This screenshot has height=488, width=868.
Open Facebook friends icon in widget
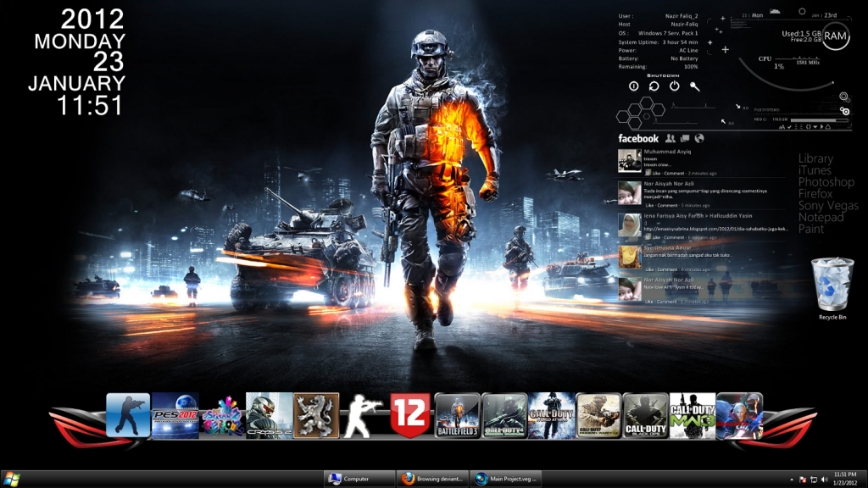click(x=670, y=138)
